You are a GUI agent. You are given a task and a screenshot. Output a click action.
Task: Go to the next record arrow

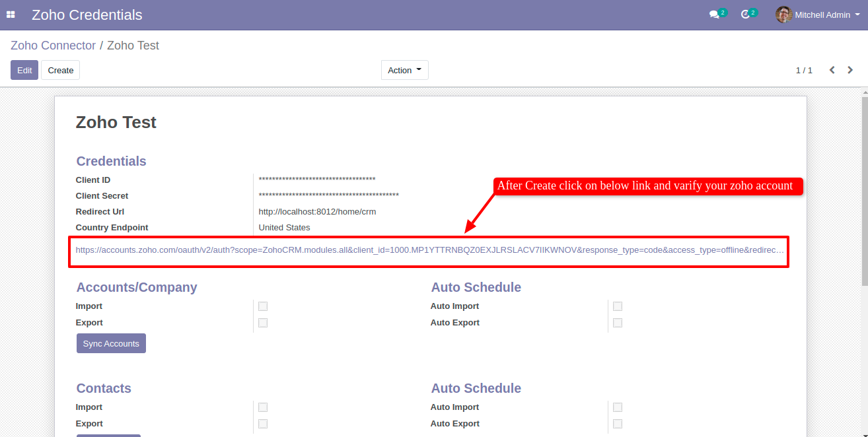(850, 70)
